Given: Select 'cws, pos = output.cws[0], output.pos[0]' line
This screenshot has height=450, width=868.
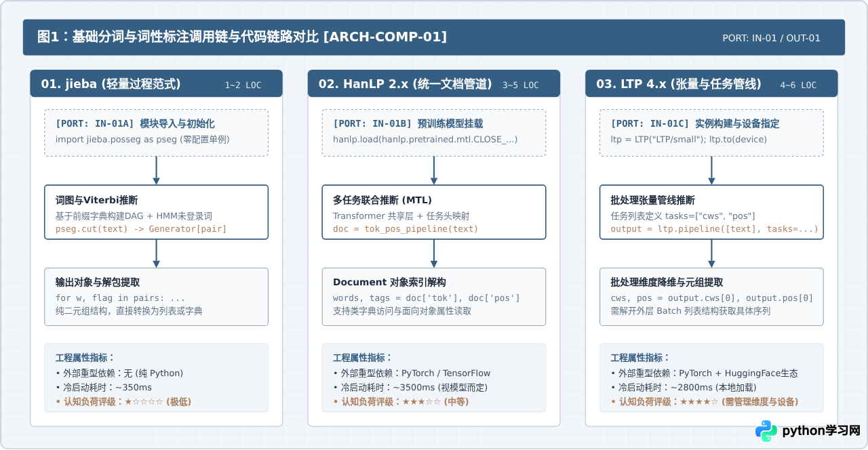Looking at the screenshot, I should [x=712, y=298].
